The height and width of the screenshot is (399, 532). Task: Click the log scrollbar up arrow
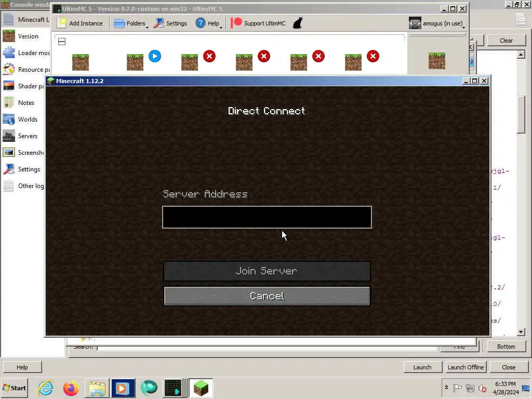(521, 54)
